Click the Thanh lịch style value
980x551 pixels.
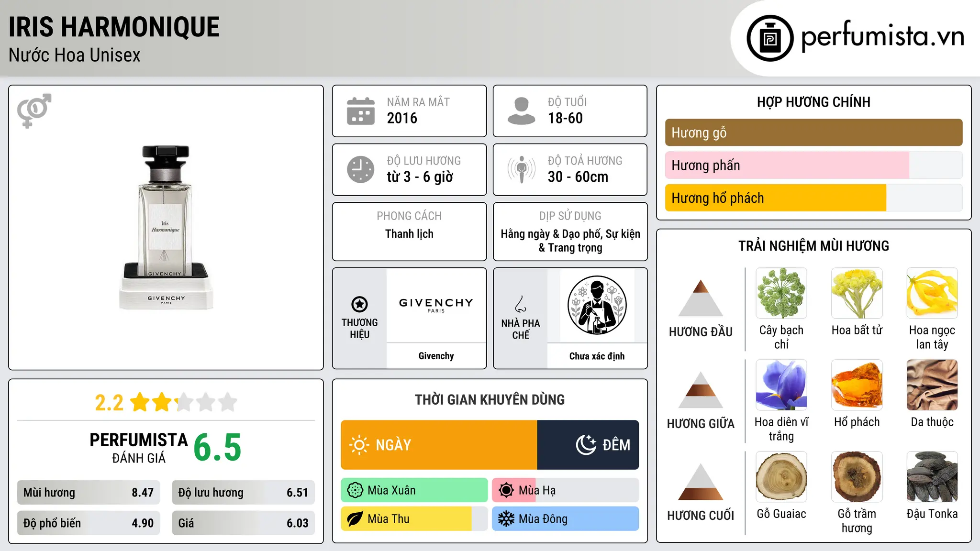coord(409,234)
